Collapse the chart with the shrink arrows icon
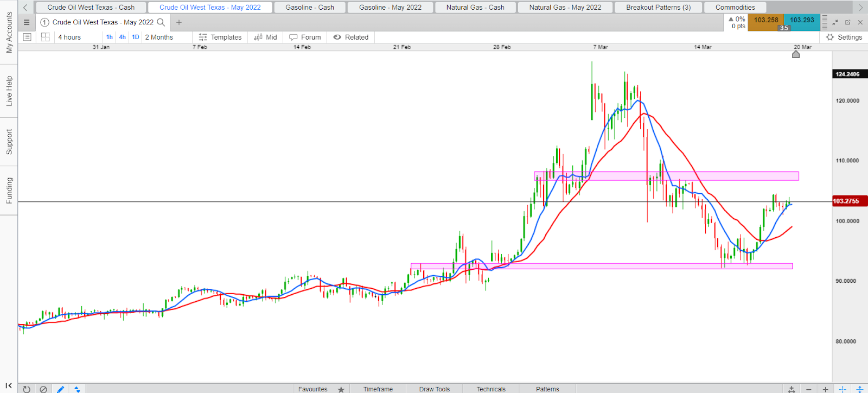 pyautogui.click(x=835, y=22)
